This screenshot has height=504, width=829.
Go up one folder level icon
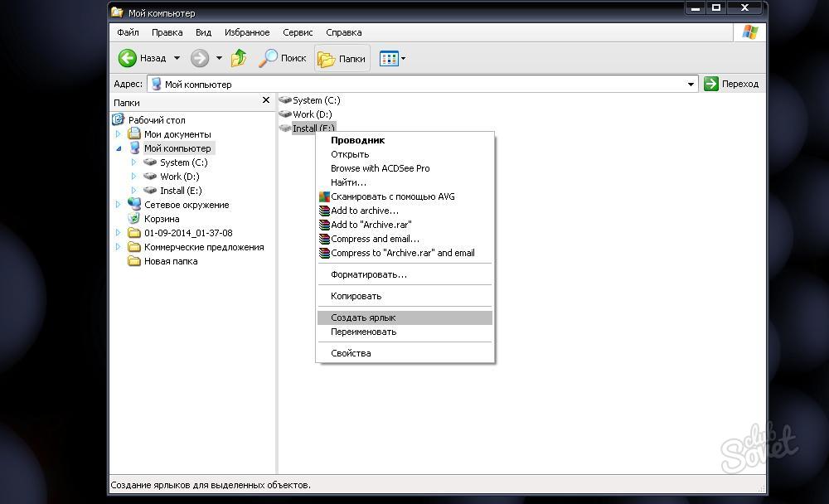(239, 58)
